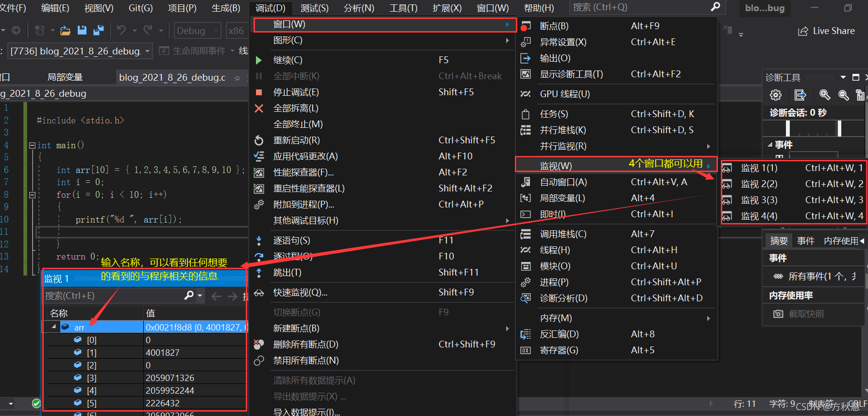Click the Take Snapshot button
The height and width of the screenshot is (416, 868).
(799, 314)
